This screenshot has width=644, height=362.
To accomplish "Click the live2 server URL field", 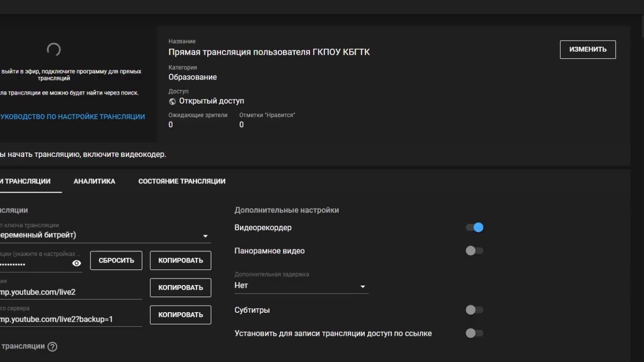I will (x=71, y=292).
